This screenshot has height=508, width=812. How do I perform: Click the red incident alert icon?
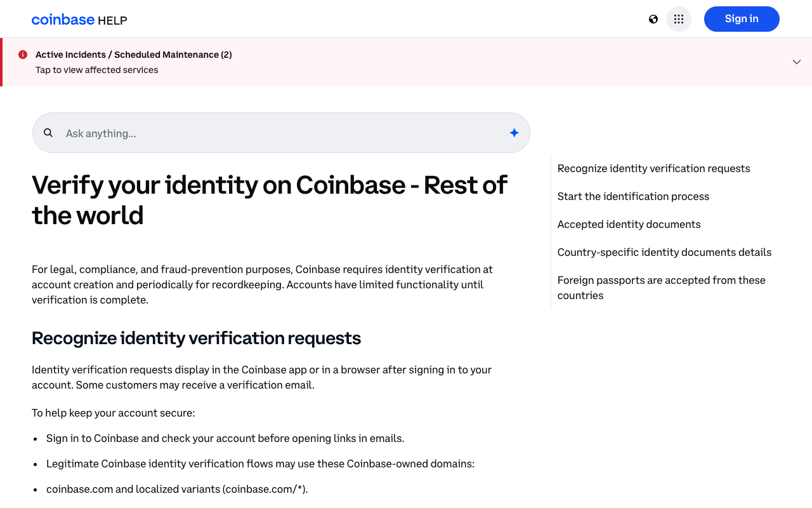[23, 55]
